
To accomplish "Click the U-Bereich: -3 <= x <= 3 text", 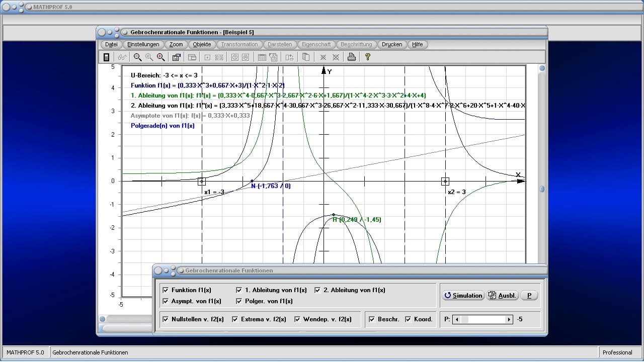I will (x=164, y=75).
